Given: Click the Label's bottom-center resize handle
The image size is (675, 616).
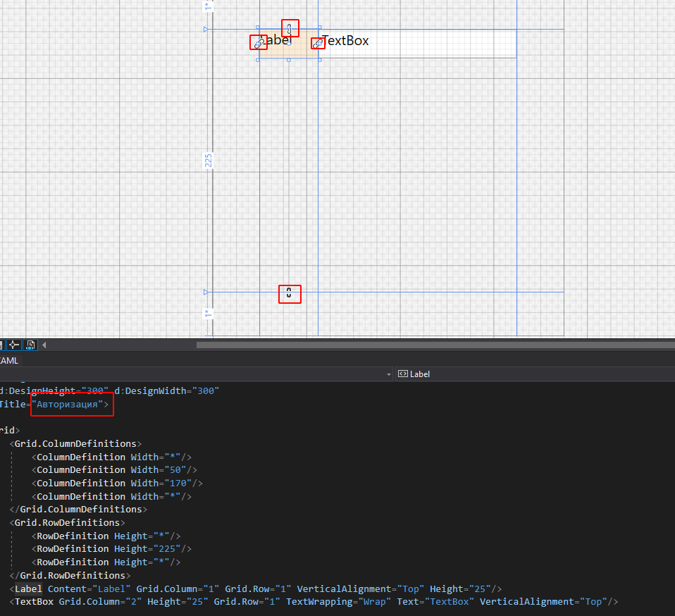Looking at the screenshot, I should pyautogui.click(x=289, y=60).
